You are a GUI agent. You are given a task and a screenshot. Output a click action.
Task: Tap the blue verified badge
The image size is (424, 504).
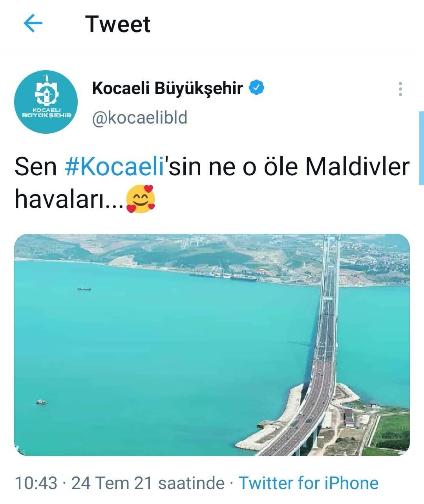(257, 88)
